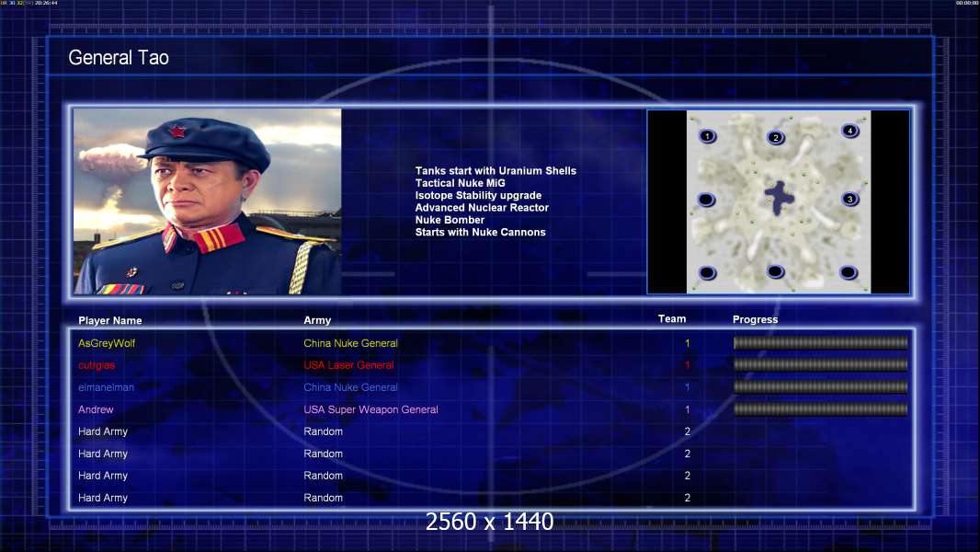Image resolution: width=980 pixels, height=552 pixels.
Task: Click the "General Tao" title
Action: click(x=118, y=58)
